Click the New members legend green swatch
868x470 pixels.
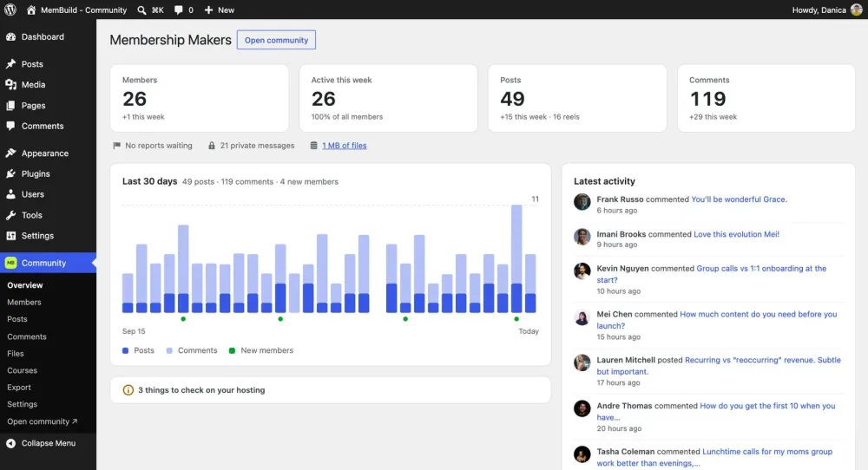point(232,350)
